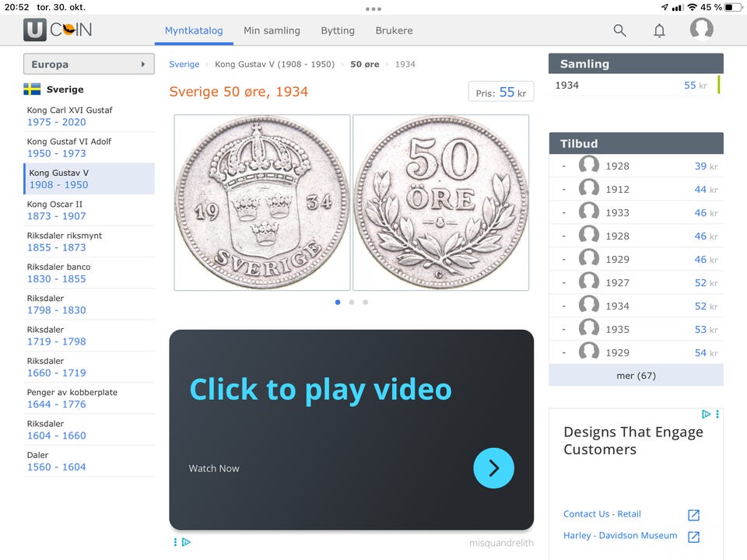The width and height of the screenshot is (747, 560).
Task: Click the avatar beside the 1927 offer
Action: [589, 281]
